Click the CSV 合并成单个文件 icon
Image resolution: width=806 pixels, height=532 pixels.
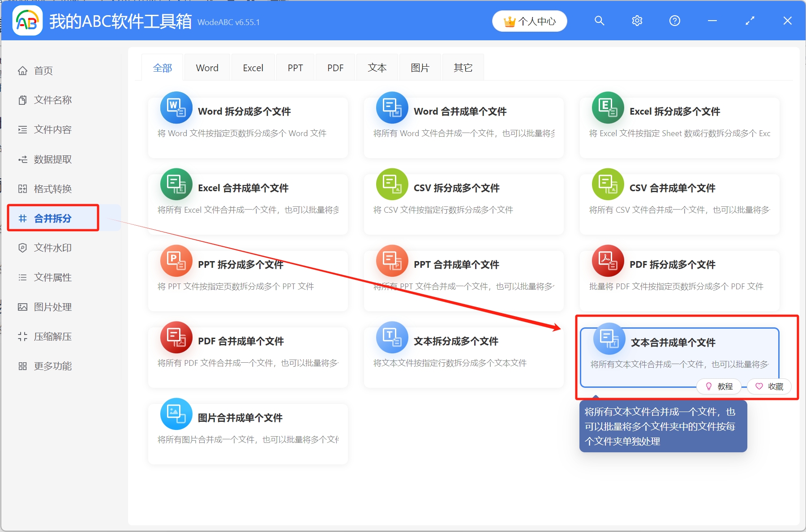pos(608,184)
